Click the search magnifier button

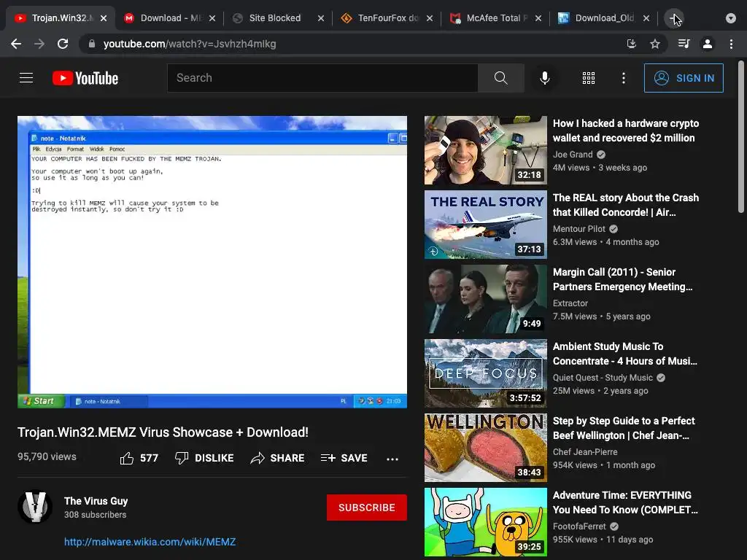tap(500, 77)
